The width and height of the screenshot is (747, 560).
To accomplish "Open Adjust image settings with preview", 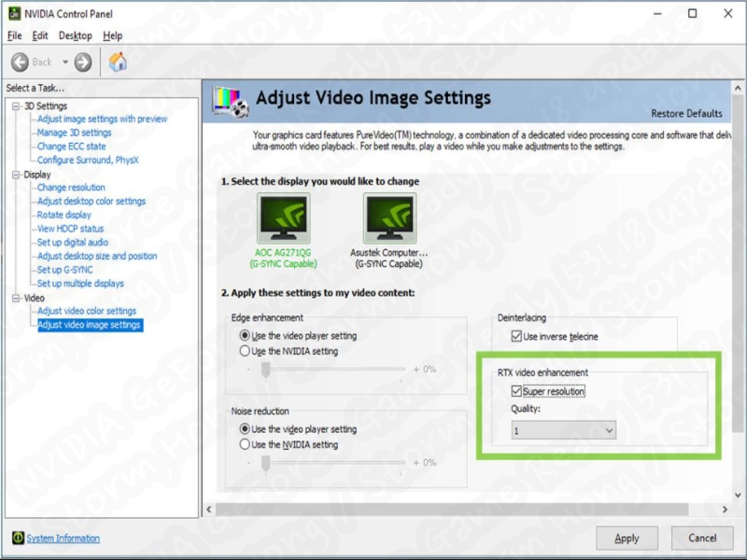I will (103, 119).
